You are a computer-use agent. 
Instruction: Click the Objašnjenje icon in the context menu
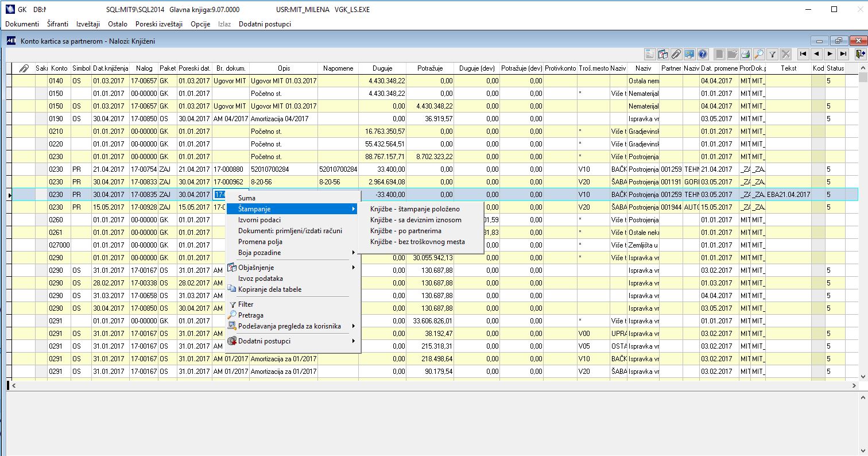(232, 268)
